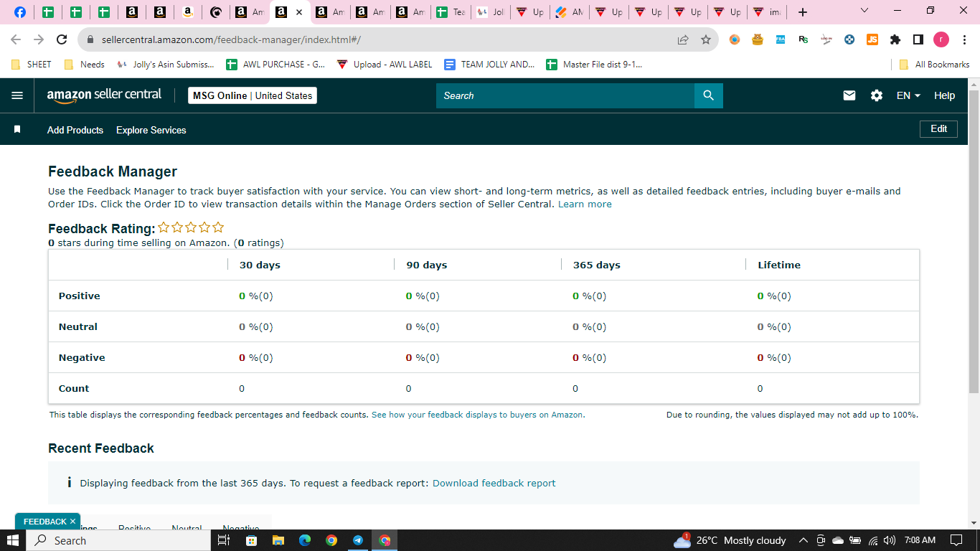The height and width of the screenshot is (551, 980).
Task: Toggle the browser side panel icon
Action: [918, 39]
